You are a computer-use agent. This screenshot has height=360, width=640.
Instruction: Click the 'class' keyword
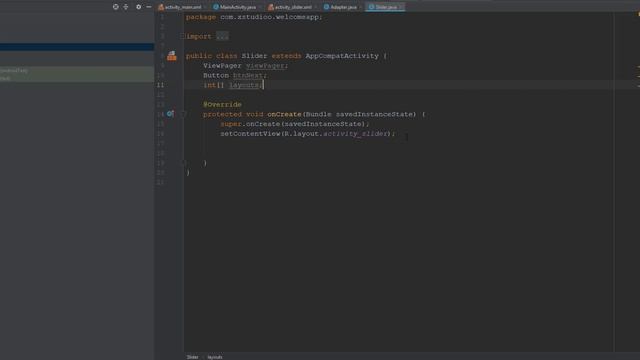point(227,56)
